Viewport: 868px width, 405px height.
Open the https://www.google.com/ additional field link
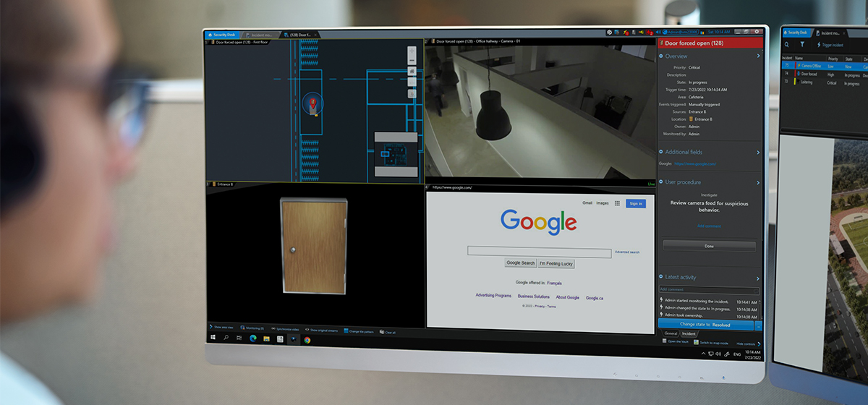pos(695,163)
